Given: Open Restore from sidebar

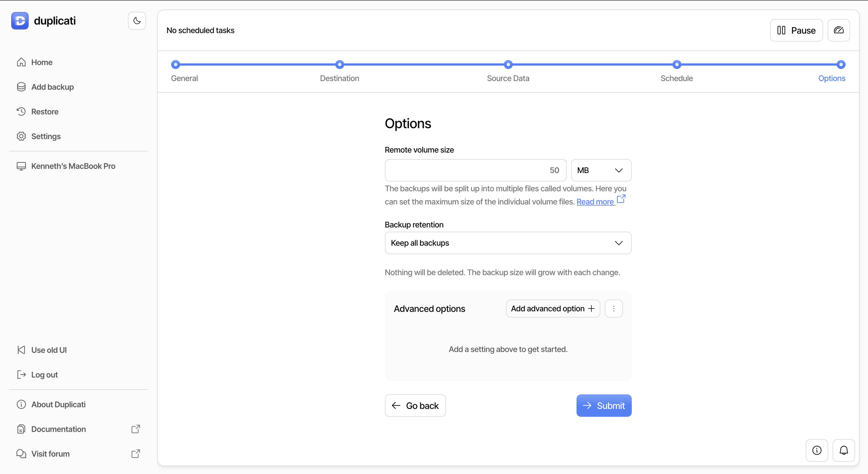Looking at the screenshot, I should 45,112.
